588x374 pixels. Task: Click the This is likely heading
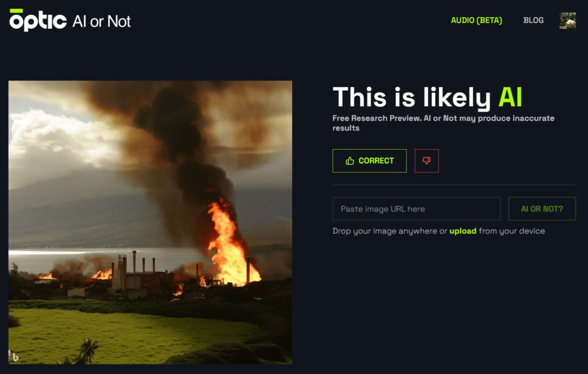coord(412,97)
